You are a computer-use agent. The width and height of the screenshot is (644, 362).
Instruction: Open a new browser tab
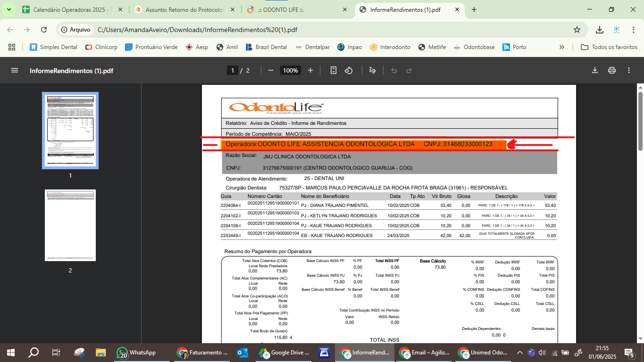(x=474, y=9)
